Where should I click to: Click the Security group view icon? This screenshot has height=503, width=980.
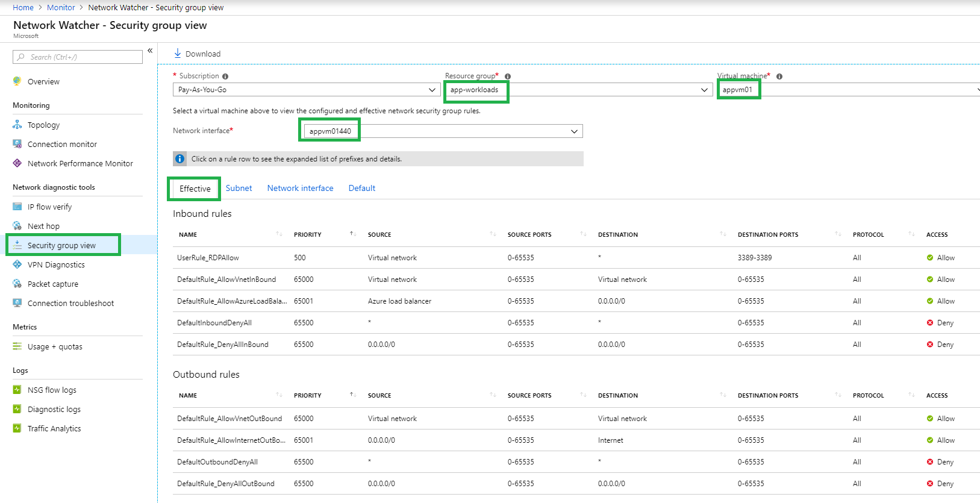[x=17, y=245]
